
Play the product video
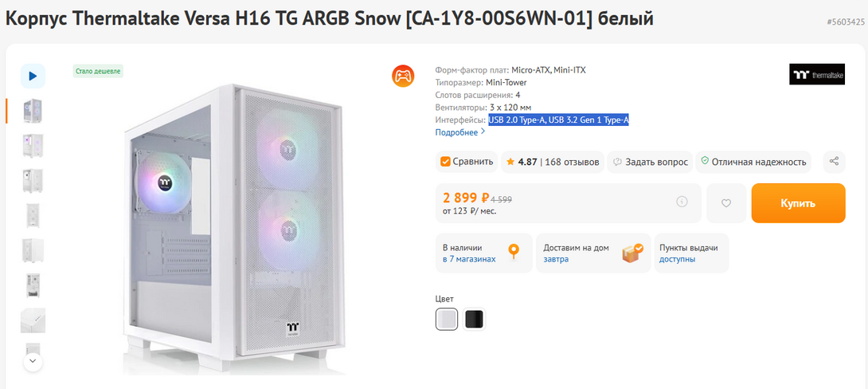(x=33, y=76)
